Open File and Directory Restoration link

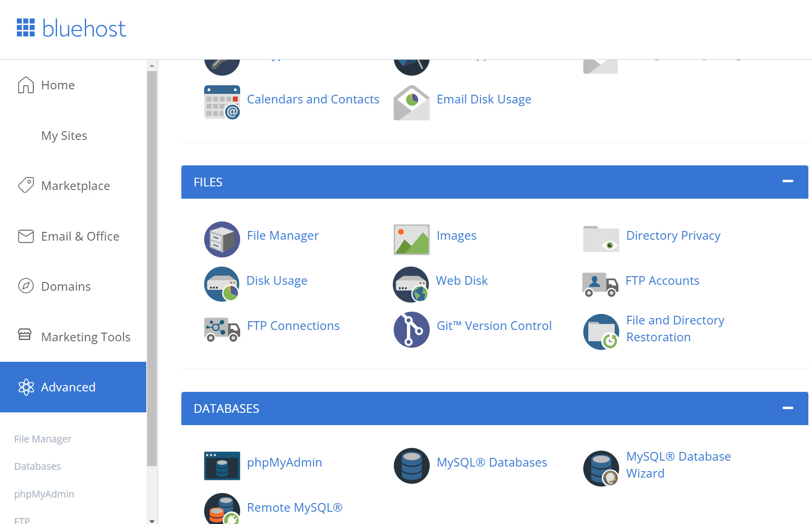click(675, 329)
